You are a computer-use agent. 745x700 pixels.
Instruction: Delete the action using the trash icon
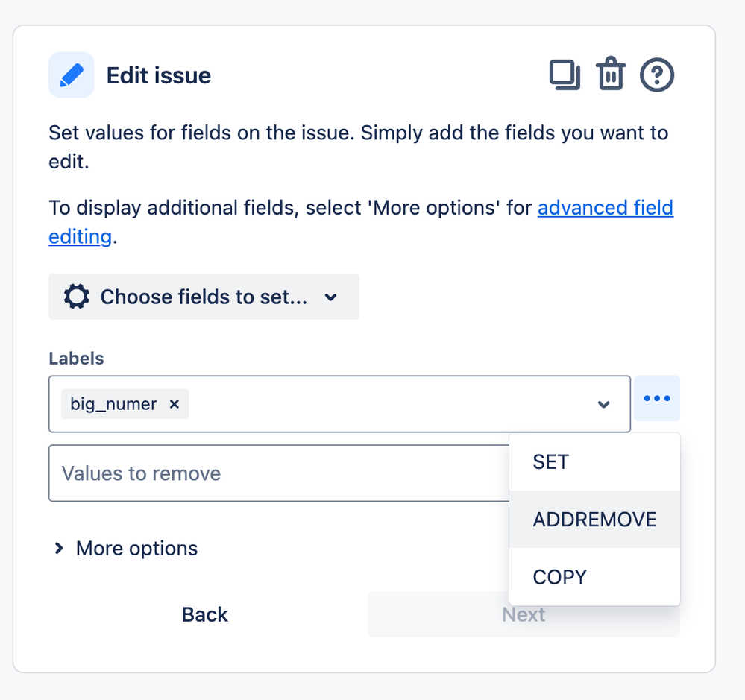[611, 74]
